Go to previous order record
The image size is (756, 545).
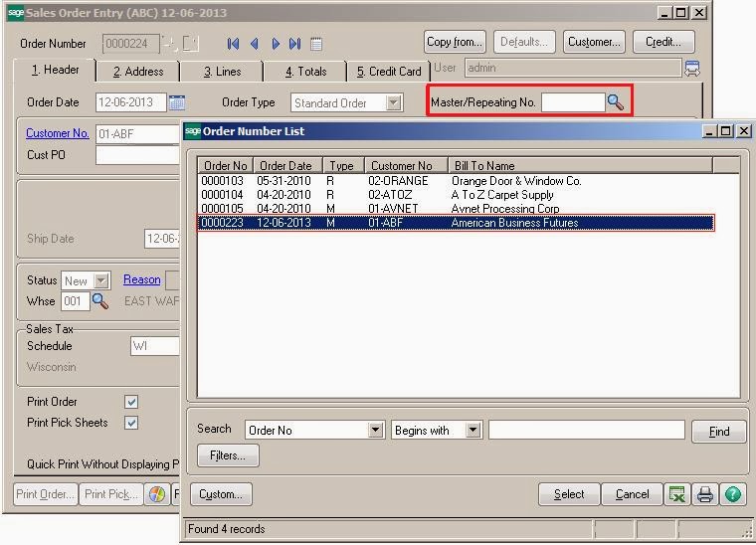(254, 44)
